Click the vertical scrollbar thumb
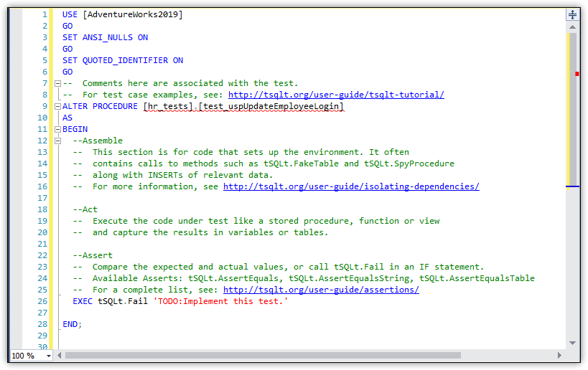Image resolution: width=588 pixels, height=370 pixels. point(573,108)
